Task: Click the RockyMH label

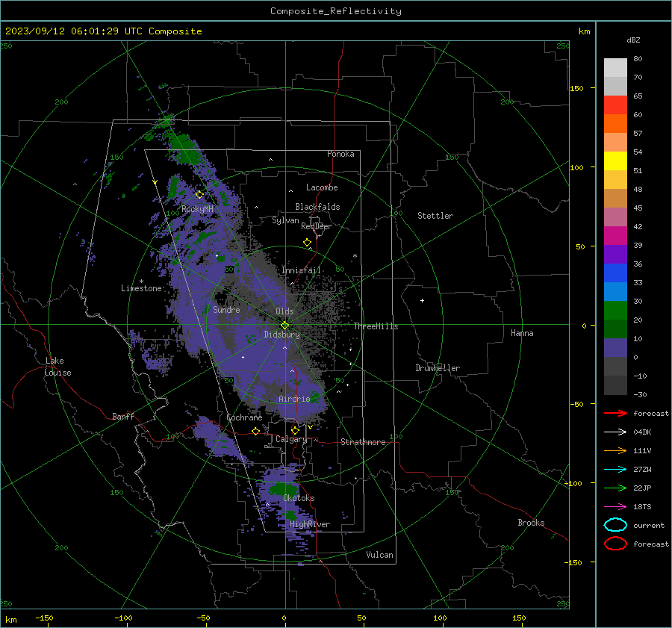Action: (x=197, y=209)
